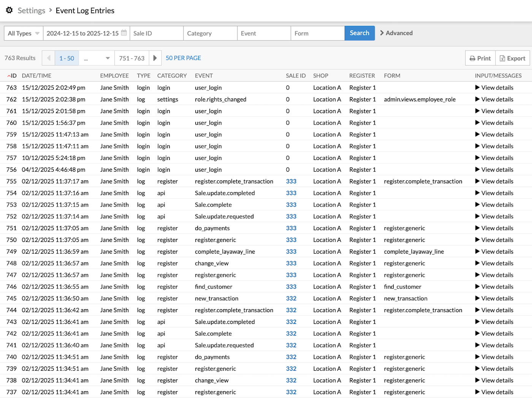Screen dimensions: 532x398
Task: Open the calendar icon on the date range field
Action: [x=123, y=33]
